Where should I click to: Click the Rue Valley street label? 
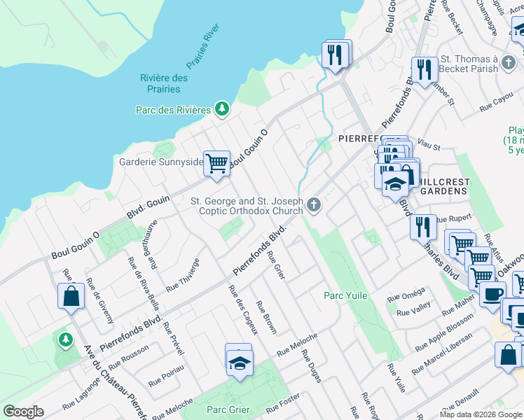pos(413,309)
